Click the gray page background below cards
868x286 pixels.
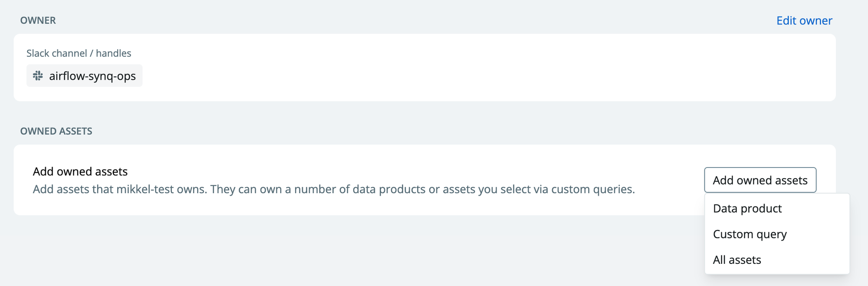[x=347, y=252]
